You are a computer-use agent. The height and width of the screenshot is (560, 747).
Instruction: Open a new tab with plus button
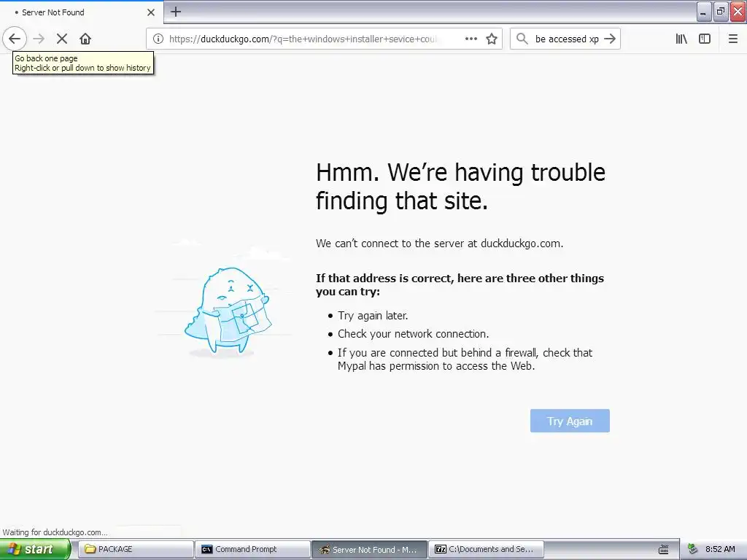[x=176, y=12]
